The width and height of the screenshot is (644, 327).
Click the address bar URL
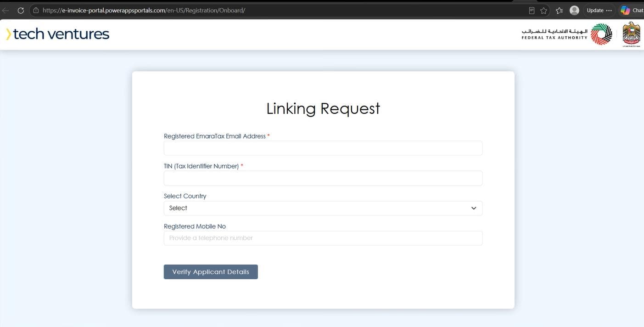click(x=144, y=10)
